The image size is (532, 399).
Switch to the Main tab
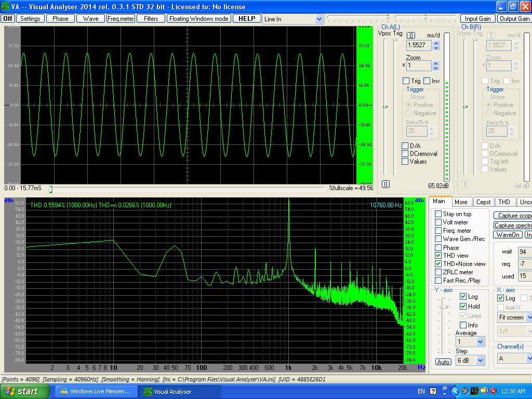click(439, 201)
